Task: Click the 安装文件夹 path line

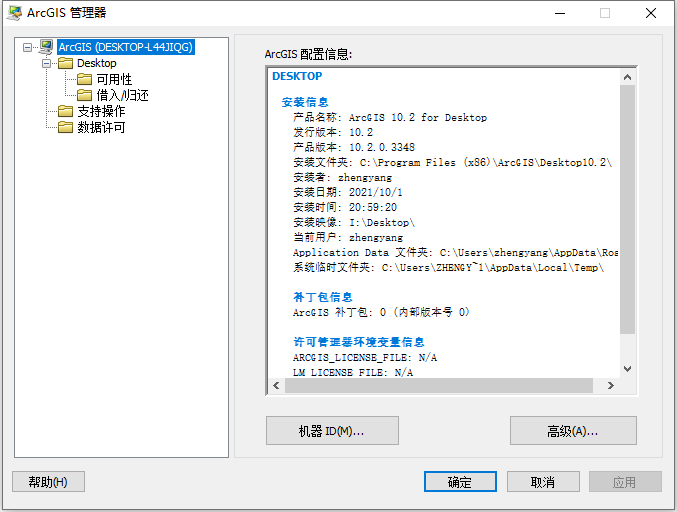Action: 452,162
